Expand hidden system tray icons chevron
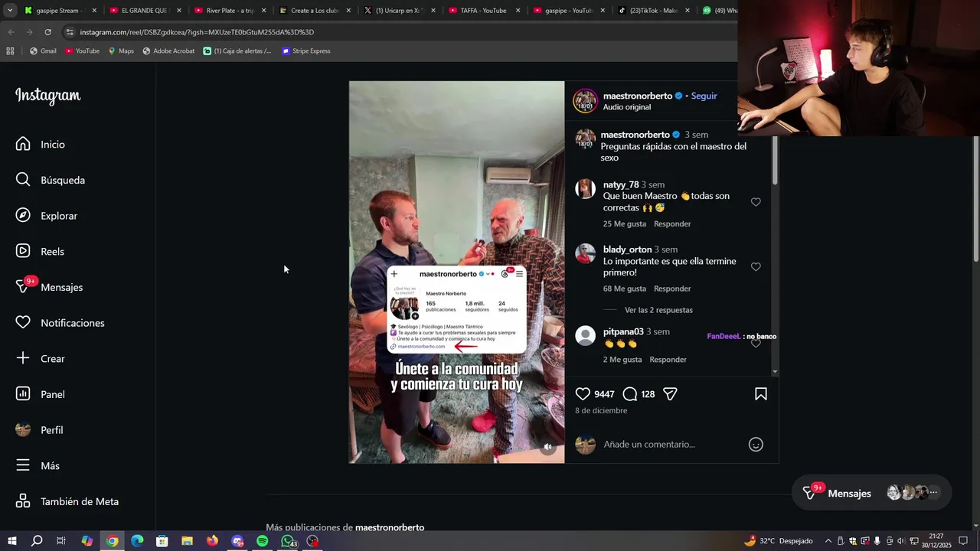 pyautogui.click(x=828, y=541)
